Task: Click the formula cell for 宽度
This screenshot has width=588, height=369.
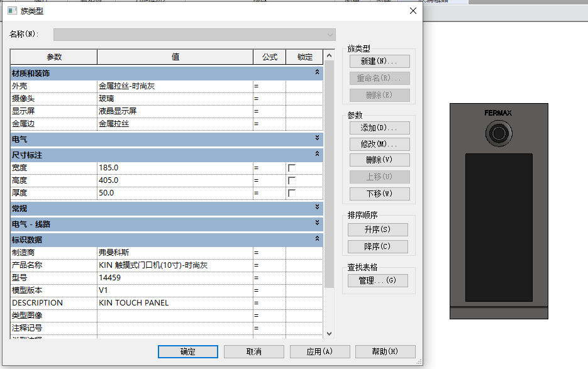Action: click(x=270, y=168)
